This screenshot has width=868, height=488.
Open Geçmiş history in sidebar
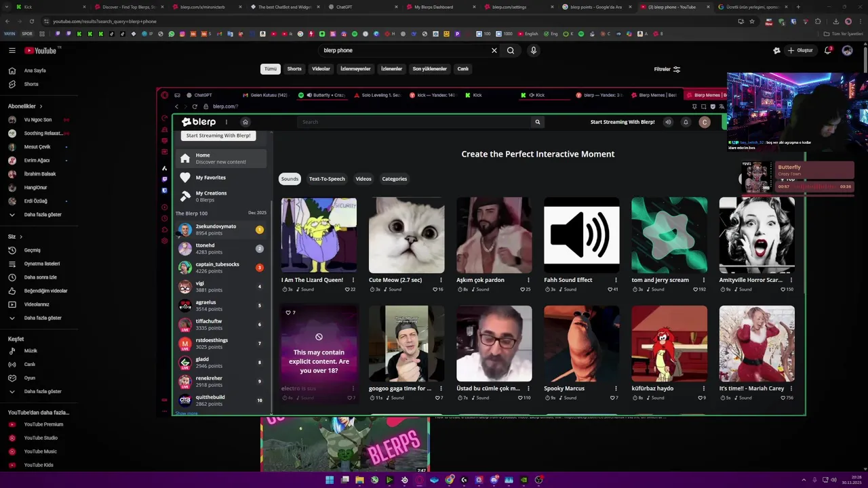33,250
